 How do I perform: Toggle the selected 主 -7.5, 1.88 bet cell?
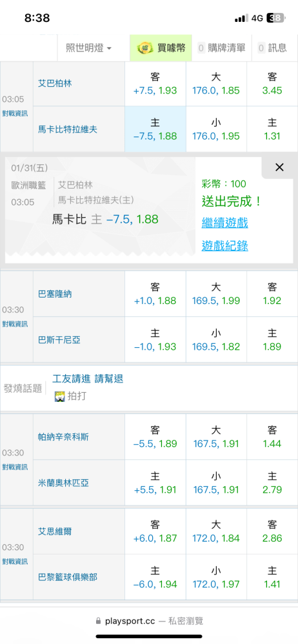155,129
